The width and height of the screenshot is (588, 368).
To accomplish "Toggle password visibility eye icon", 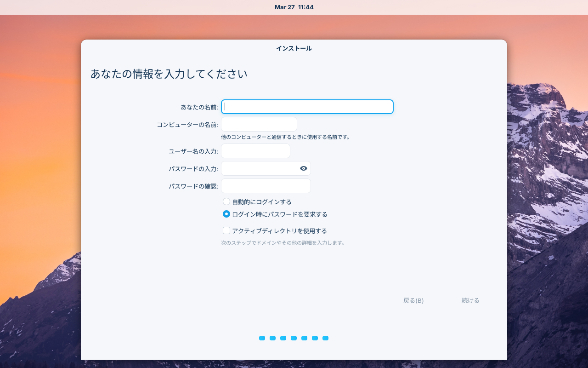I will point(304,168).
